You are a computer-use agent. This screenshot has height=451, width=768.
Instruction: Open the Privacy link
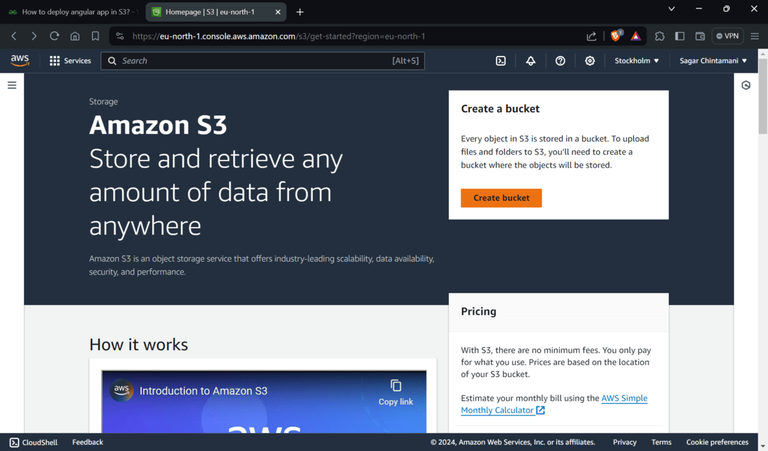(x=624, y=442)
